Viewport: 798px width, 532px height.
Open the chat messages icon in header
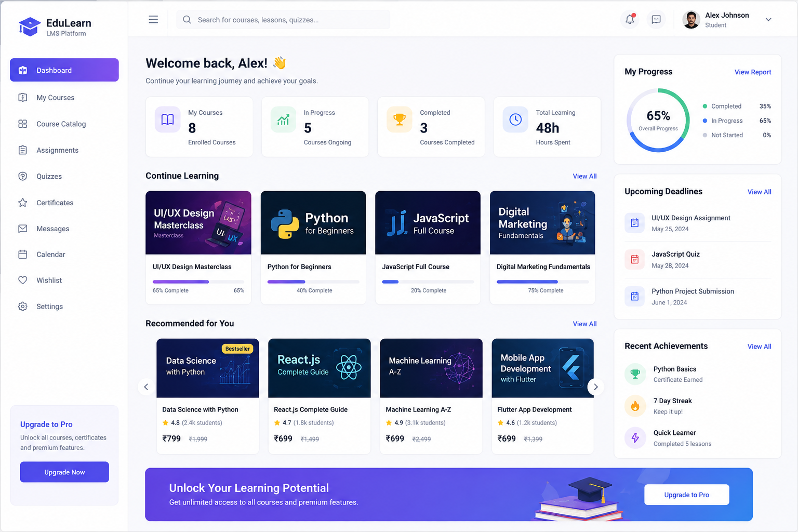[x=656, y=20]
